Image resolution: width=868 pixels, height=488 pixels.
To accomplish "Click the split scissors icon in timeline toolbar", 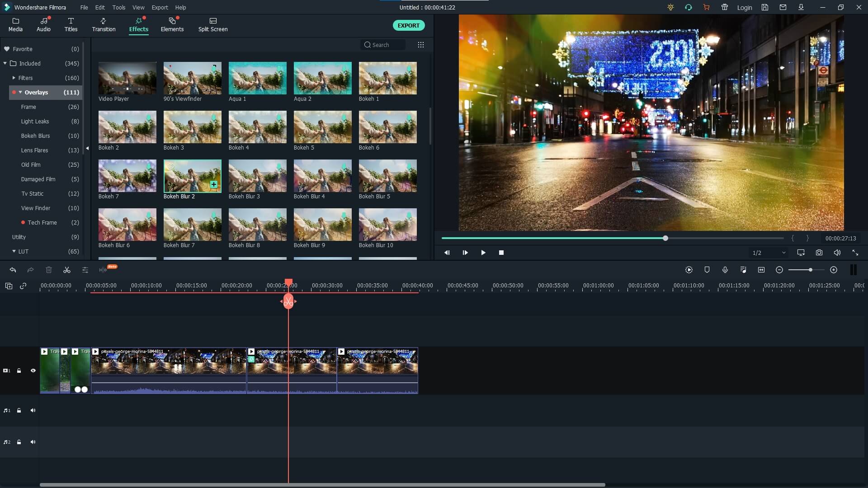I will click(x=67, y=270).
